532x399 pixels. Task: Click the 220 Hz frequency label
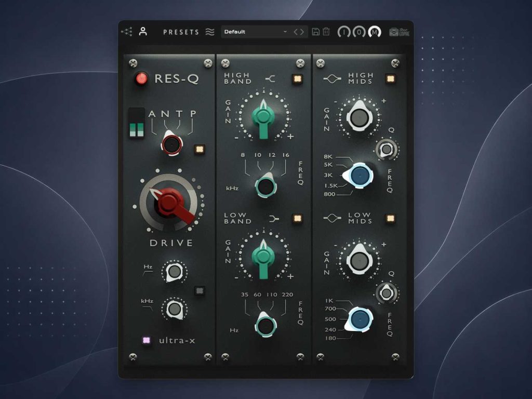pyautogui.click(x=287, y=295)
